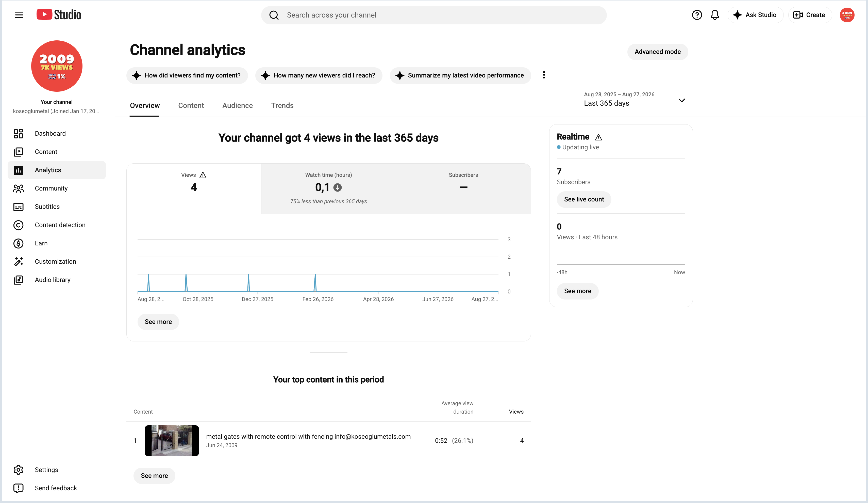This screenshot has width=868, height=503.
Task: Ask "How did viewers find my content?"
Action: [187, 75]
